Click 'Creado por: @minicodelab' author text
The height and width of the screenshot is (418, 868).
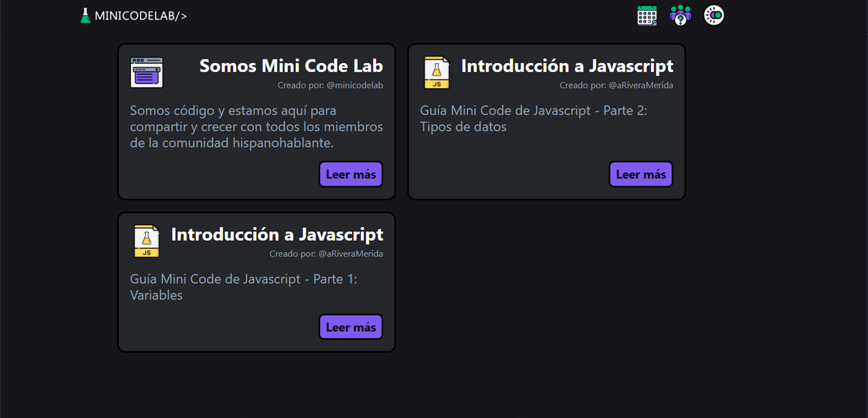[x=330, y=85]
